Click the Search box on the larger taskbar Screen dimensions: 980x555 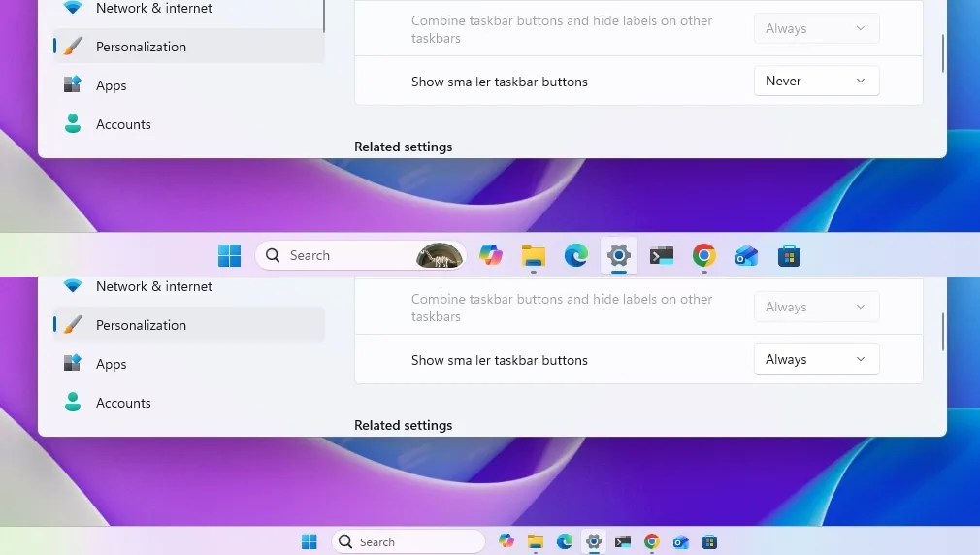pos(361,255)
